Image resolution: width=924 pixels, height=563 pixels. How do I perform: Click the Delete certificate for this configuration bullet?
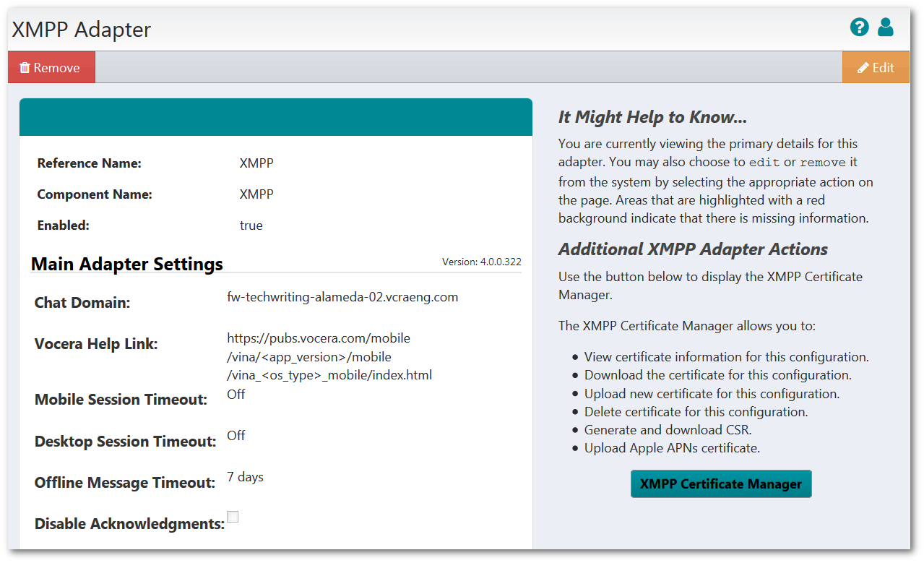coord(696,412)
